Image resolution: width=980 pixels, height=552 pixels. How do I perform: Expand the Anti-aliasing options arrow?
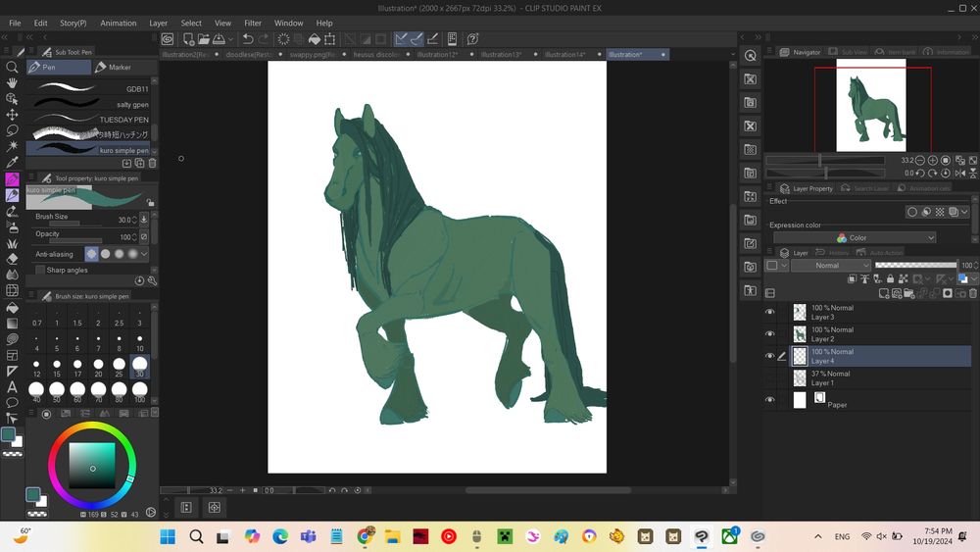[145, 254]
